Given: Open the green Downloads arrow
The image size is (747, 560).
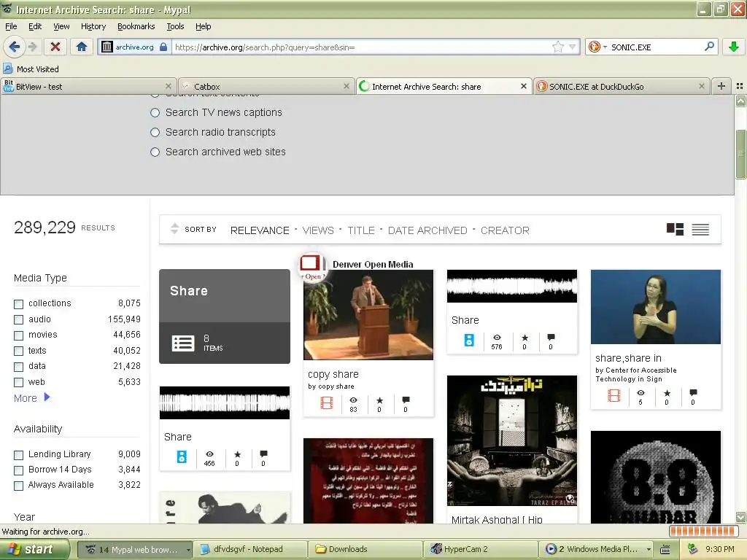Looking at the screenshot, I should (734, 47).
